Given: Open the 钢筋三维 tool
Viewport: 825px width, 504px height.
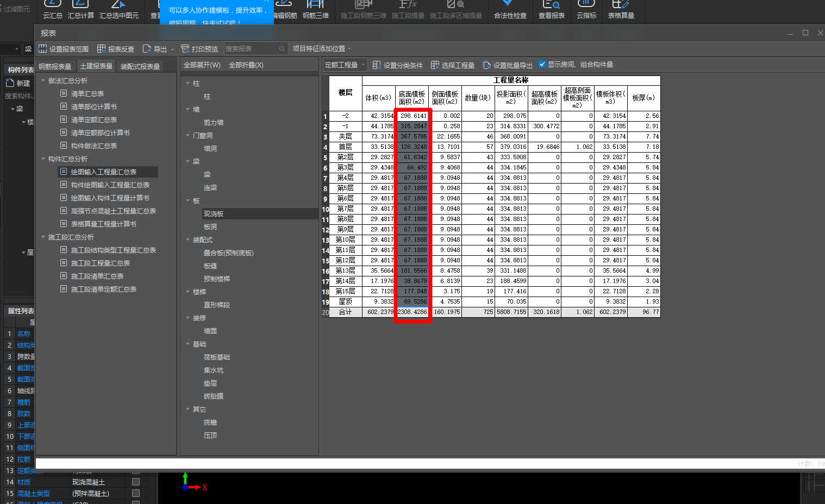Looking at the screenshot, I should tap(316, 10).
